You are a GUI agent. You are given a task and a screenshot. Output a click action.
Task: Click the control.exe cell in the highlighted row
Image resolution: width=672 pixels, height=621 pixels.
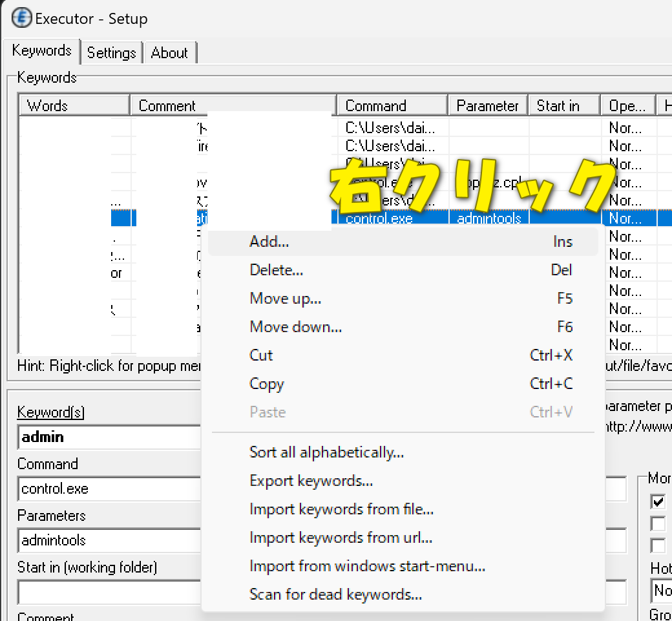tap(393, 218)
